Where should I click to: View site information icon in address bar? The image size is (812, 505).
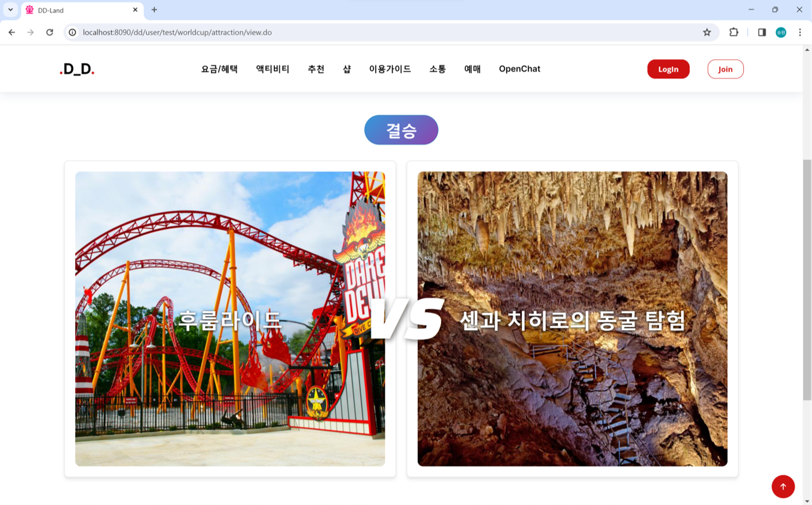tap(72, 32)
